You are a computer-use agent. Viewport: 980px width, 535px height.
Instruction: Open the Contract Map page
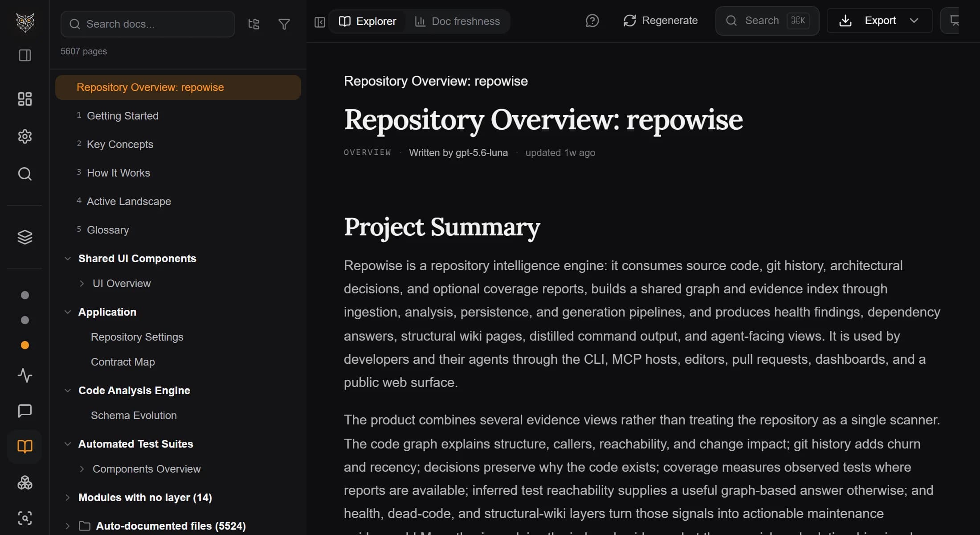123,362
